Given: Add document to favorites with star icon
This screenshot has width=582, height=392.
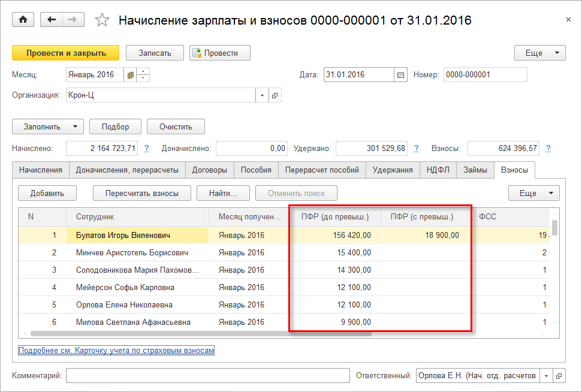Looking at the screenshot, I should pos(102,20).
